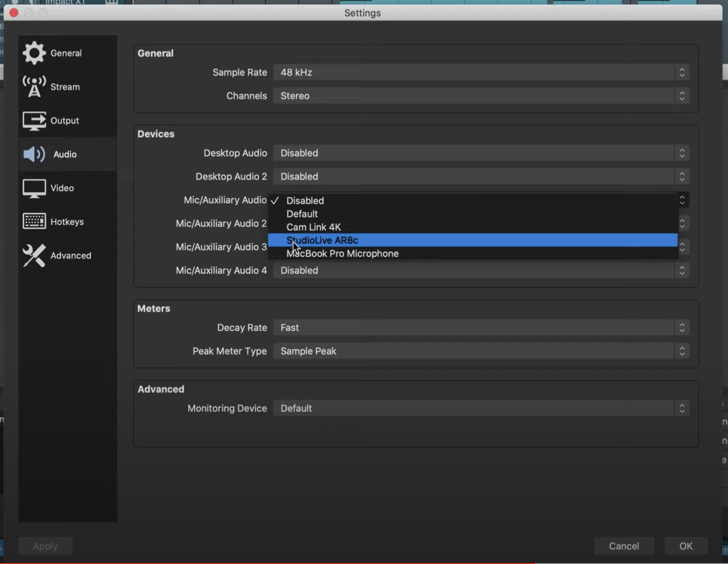The image size is (728, 564).
Task: Open the Mic/Auxiliary Audio 4 dropdown
Action: coord(481,270)
